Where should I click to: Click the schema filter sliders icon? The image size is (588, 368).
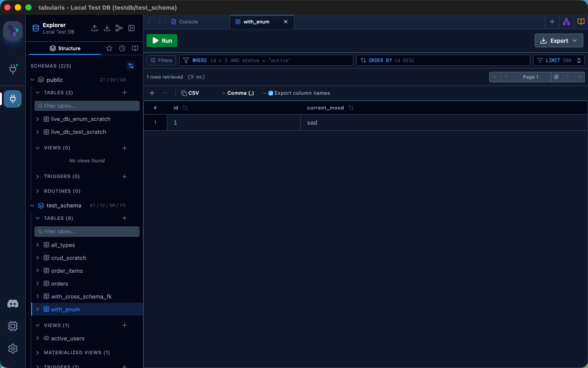tap(131, 66)
